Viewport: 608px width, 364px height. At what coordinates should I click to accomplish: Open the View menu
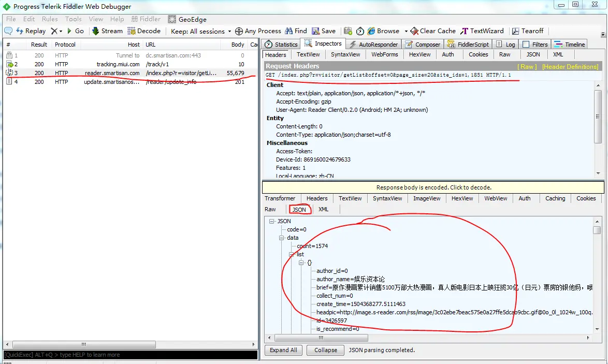click(x=96, y=19)
